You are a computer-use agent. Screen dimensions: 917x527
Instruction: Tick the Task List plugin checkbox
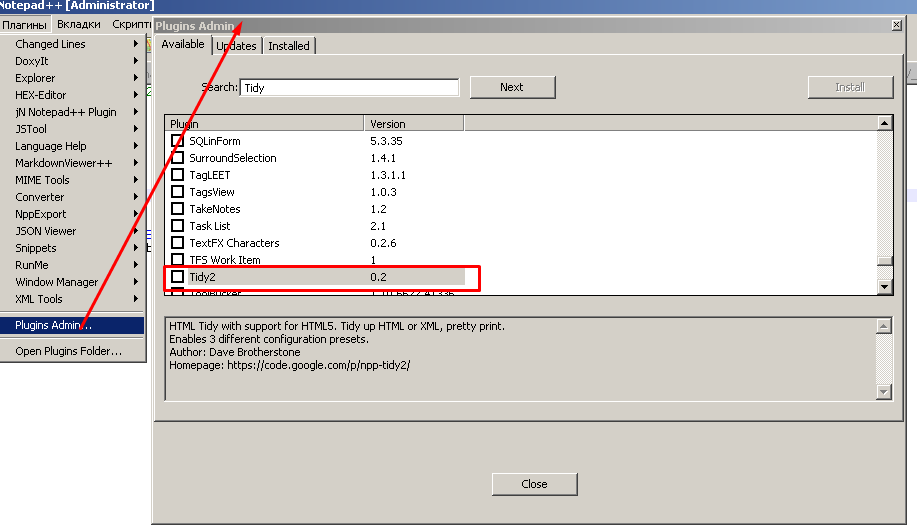click(x=177, y=226)
